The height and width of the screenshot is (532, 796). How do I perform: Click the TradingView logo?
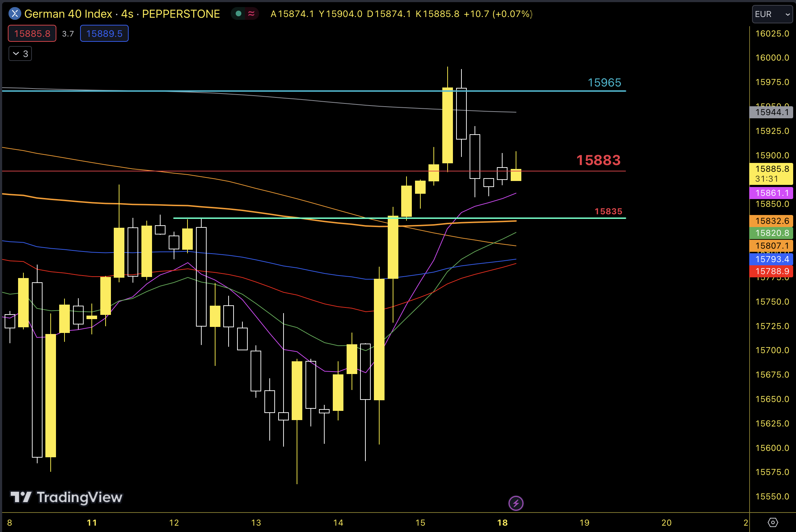(66, 497)
